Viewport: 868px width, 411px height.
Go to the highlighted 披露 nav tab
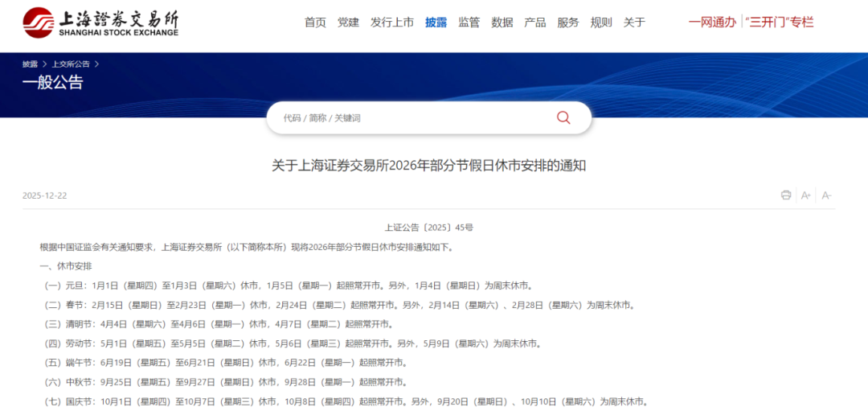coord(436,23)
